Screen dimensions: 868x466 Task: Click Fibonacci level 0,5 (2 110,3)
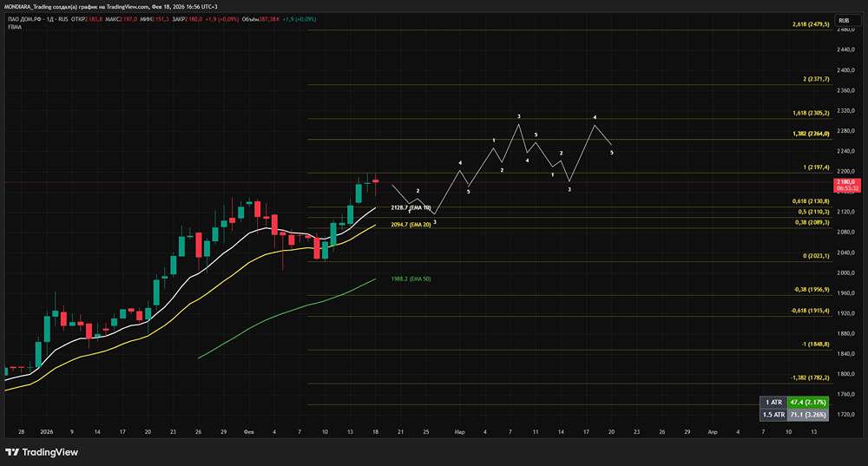pos(814,212)
